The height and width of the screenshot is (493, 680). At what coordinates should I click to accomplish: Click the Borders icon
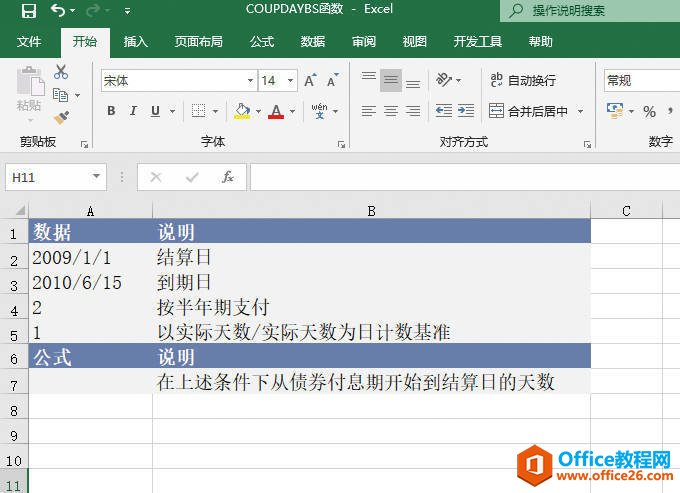pyautogui.click(x=199, y=111)
